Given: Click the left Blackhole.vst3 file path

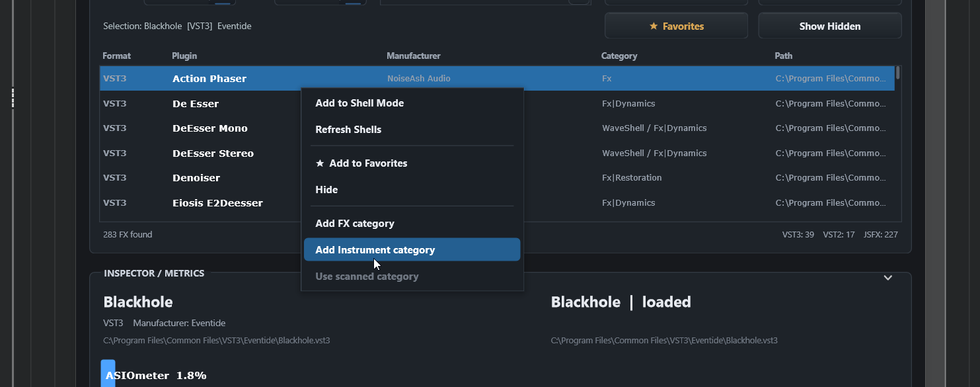Looking at the screenshot, I should (217, 341).
